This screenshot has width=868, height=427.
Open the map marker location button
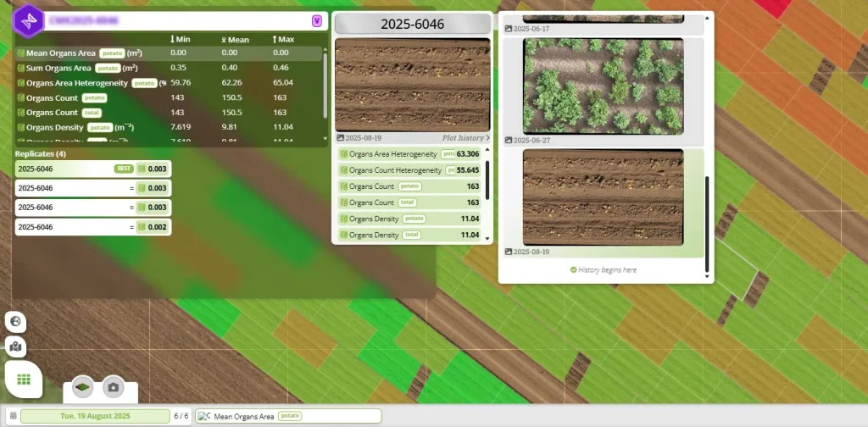click(x=15, y=347)
